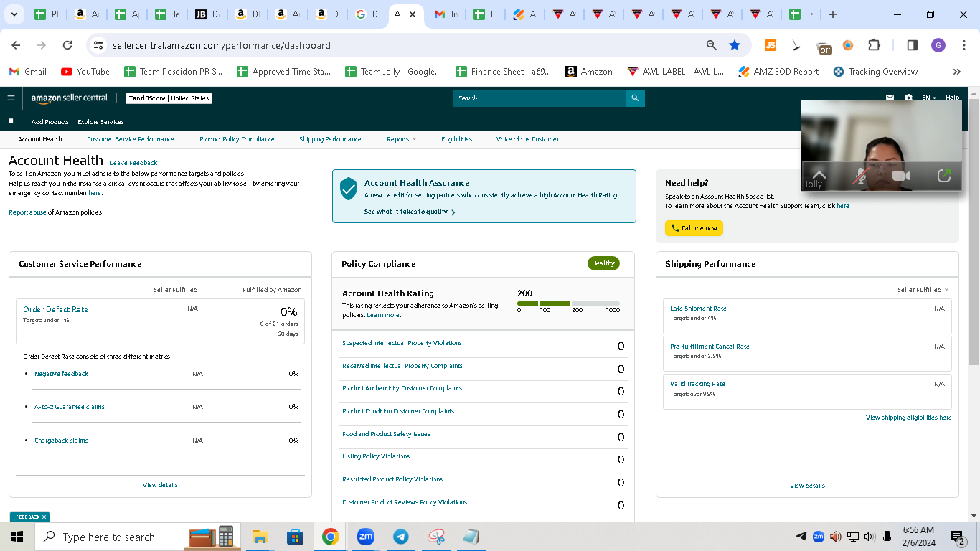
Task: Expand the Zoom overlay with the up chevron
Action: [x=819, y=175]
